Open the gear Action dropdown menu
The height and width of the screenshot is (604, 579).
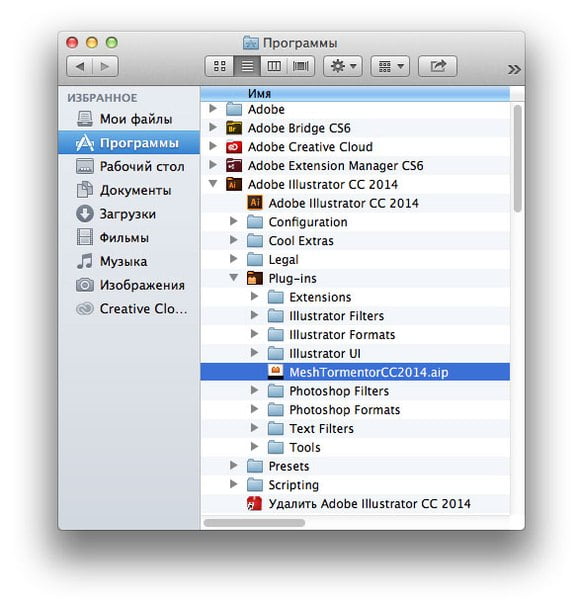(342, 66)
